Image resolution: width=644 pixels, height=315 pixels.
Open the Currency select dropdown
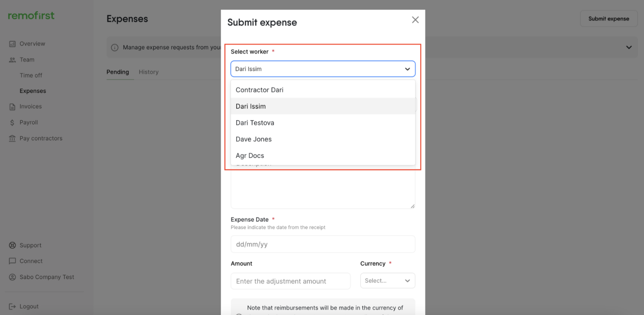387,281
